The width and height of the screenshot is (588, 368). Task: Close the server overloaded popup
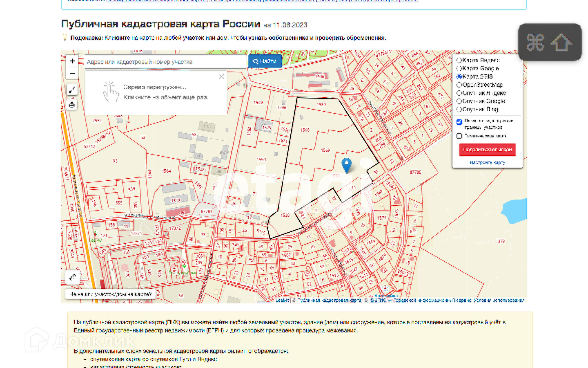[x=221, y=76]
